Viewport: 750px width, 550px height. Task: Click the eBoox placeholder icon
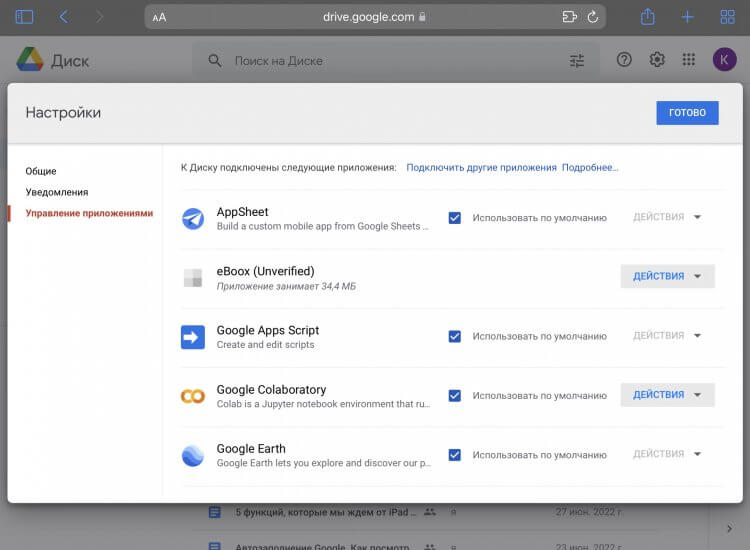(193, 278)
